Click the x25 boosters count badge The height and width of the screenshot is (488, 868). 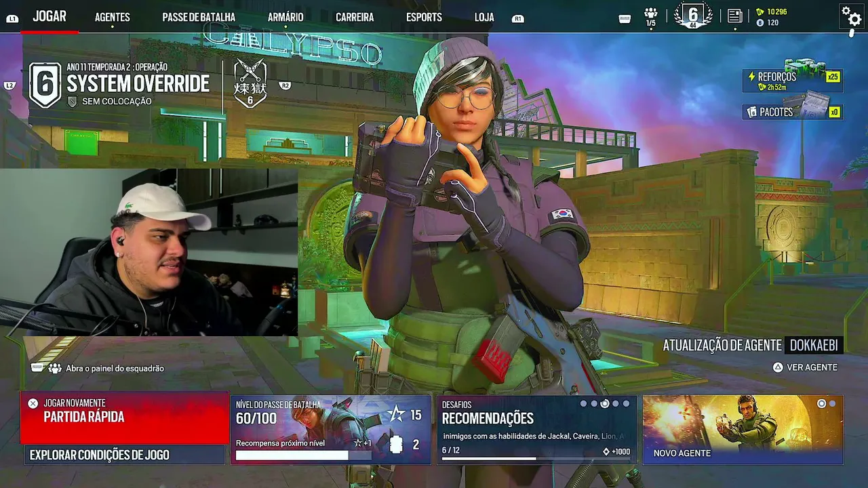tap(833, 77)
